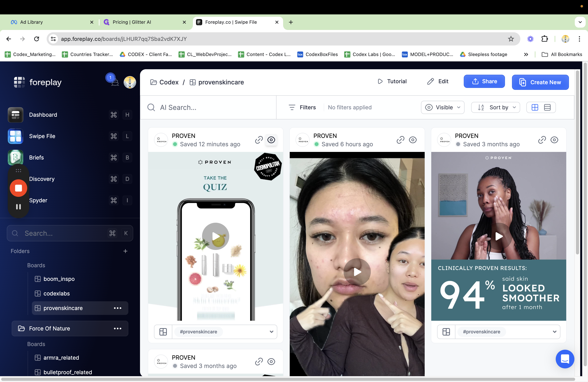
Task: Click the Create New button
Action: (x=540, y=82)
